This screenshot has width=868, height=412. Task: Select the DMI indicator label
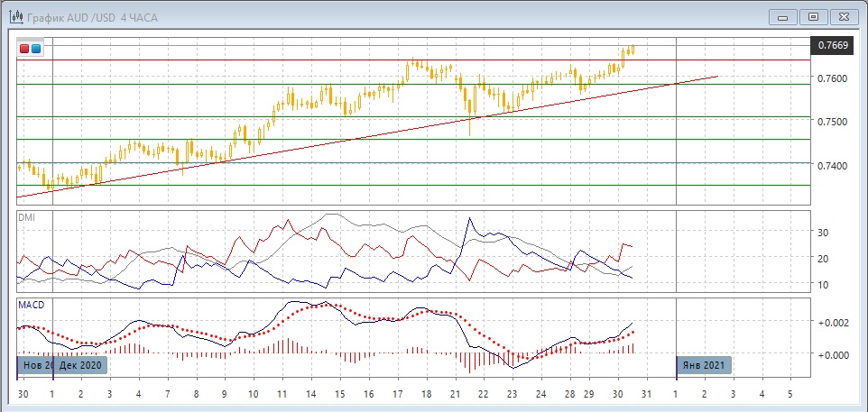(27, 218)
